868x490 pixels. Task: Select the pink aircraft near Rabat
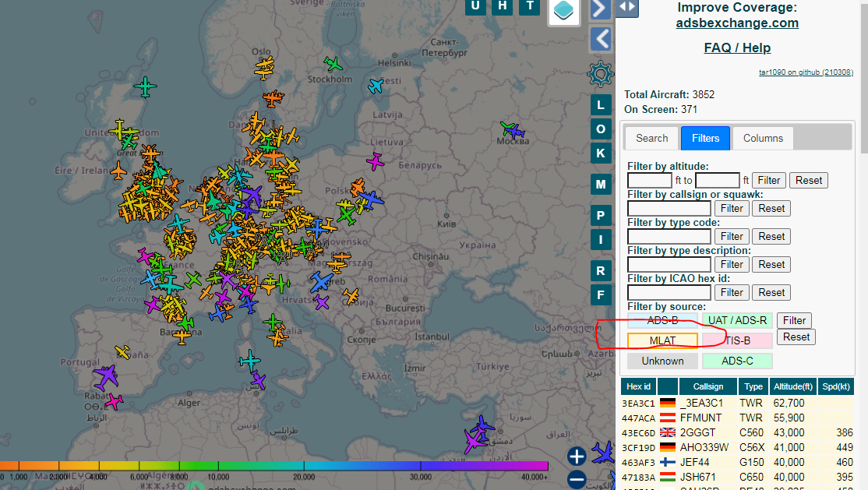point(114,401)
